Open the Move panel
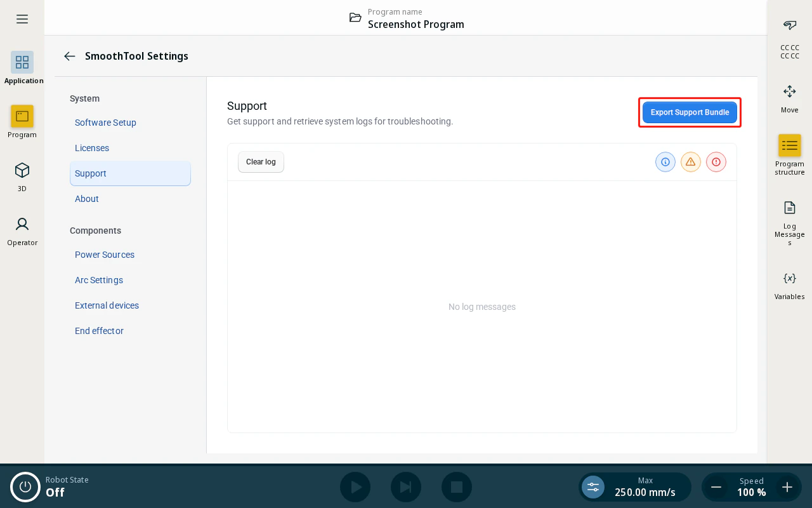The height and width of the screenshot is (508, 812). [790, 98]
